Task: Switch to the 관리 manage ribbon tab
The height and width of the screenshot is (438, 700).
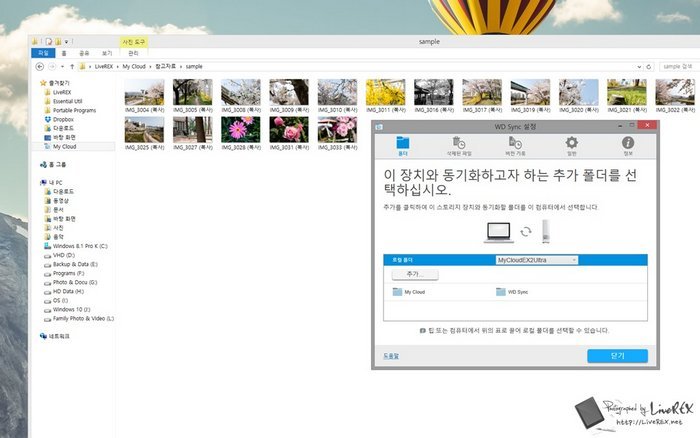Action: click(133, 53)
